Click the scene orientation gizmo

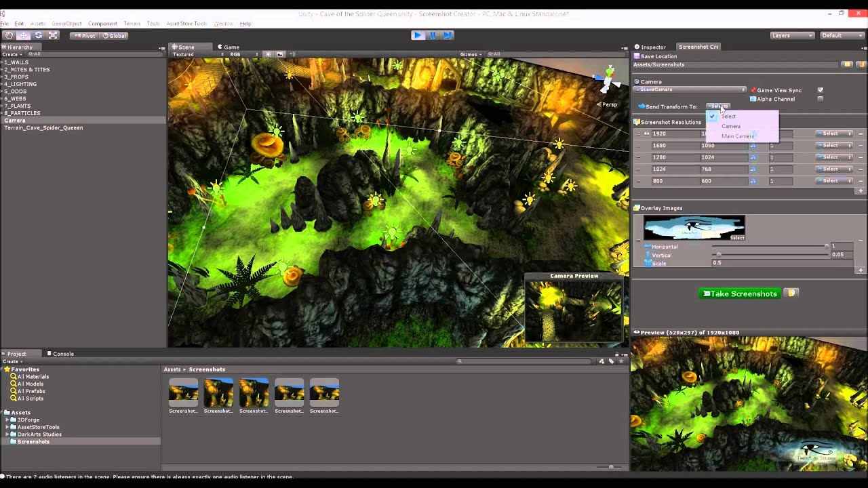click(x=610, y=80)
